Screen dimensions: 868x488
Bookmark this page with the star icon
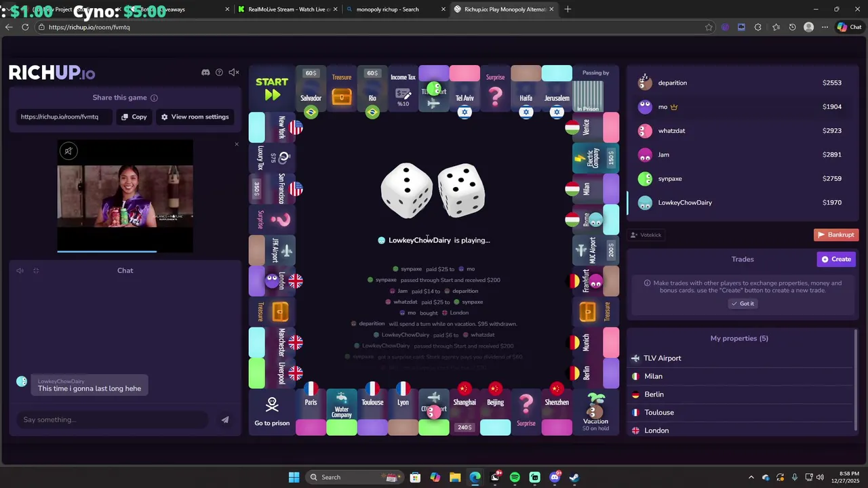pyautogui.click(x=709, y=27)
